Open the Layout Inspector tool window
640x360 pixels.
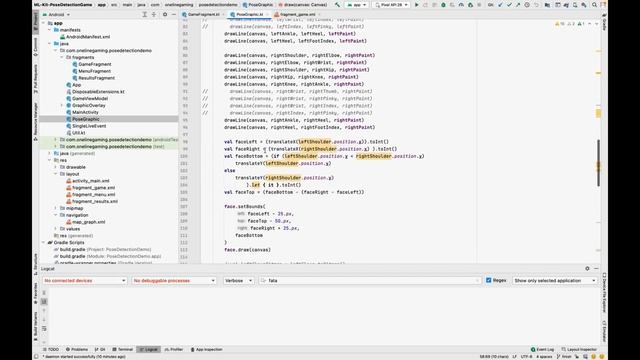pyautogui.click(x=580, y=349)
